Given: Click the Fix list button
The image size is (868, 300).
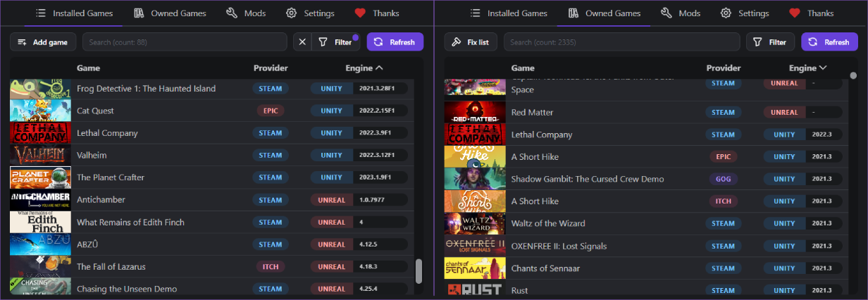Looking at the screenshot, I should click(x=471, y=42).
